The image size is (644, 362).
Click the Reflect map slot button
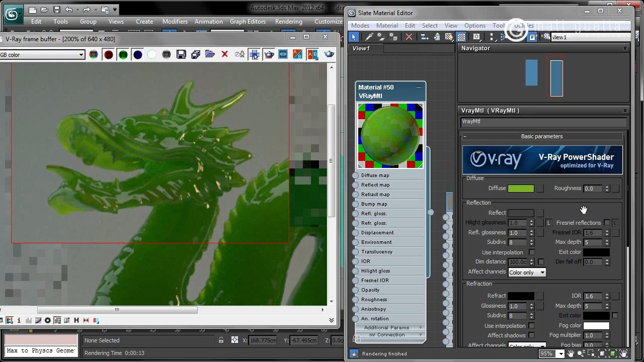540,213
